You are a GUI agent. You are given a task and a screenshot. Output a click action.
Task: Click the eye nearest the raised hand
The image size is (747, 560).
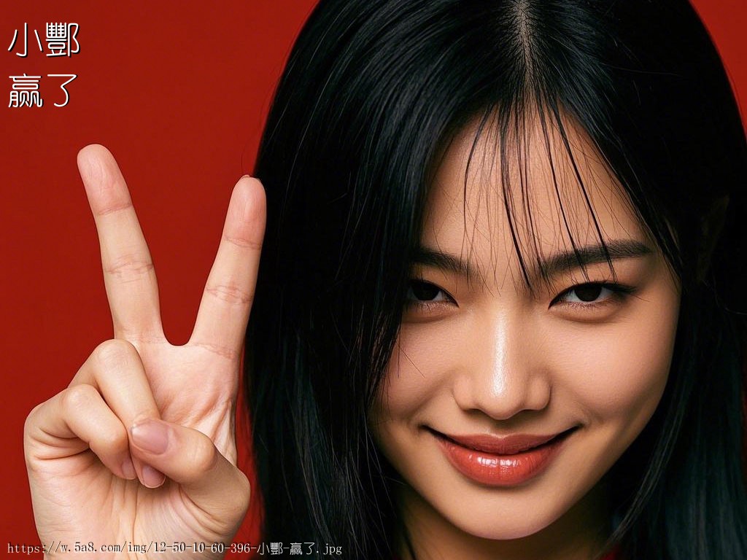click(429, 292)
